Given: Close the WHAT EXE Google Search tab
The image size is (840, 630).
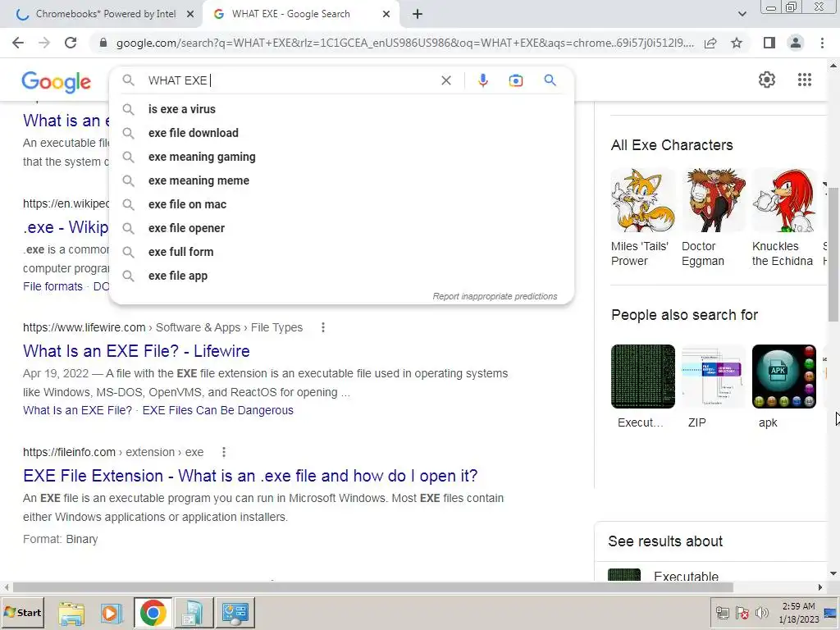Looking at the screenshot, I should pos(386,14).
